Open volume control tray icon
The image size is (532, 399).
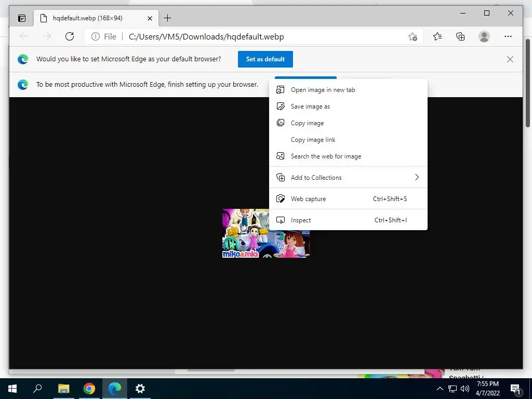465,389
